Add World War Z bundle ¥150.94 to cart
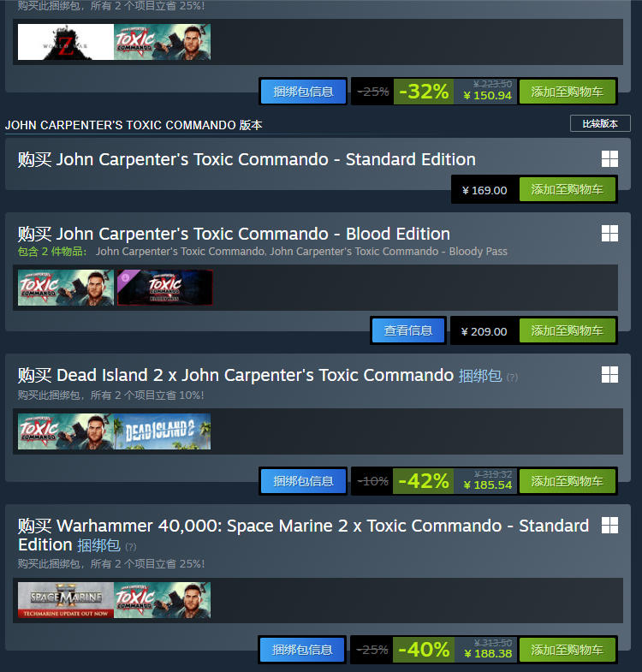Viewport: 642px width, 672px height. (568, 92)
